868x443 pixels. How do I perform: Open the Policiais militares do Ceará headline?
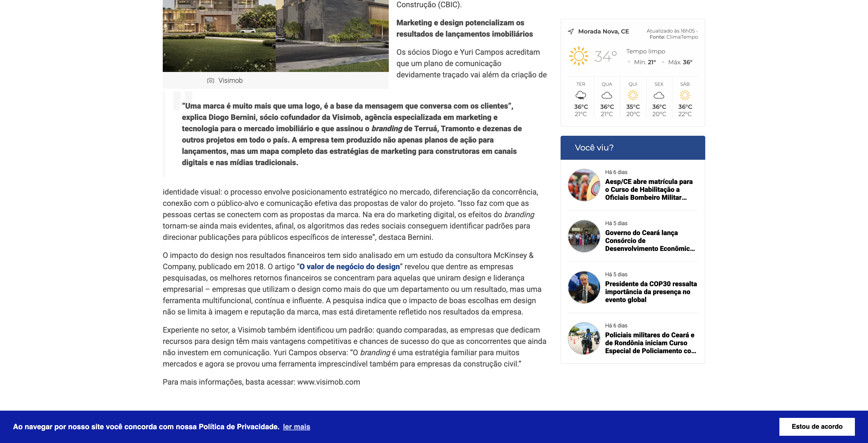point(650,343)
